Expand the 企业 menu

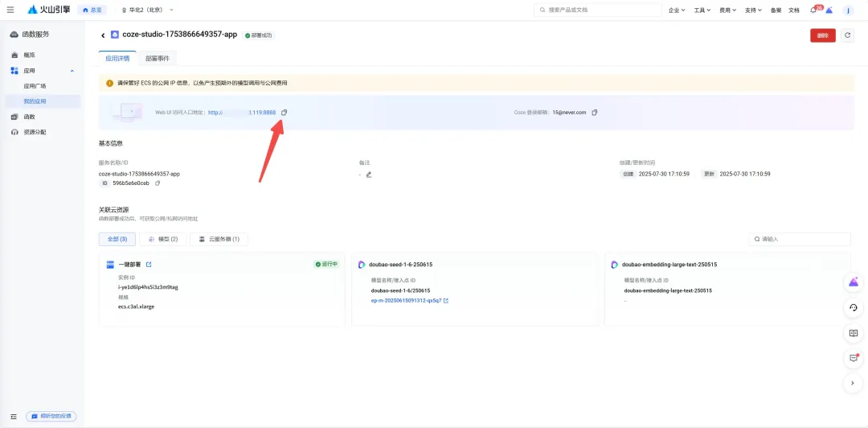pyautogui.click(x=677, y=10)
